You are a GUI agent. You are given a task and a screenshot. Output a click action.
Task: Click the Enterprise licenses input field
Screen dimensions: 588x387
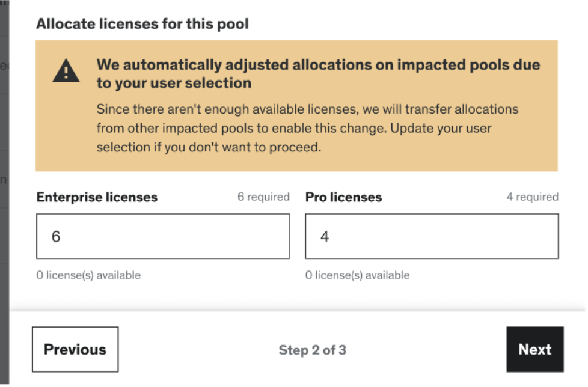click(x=162, y=236)
